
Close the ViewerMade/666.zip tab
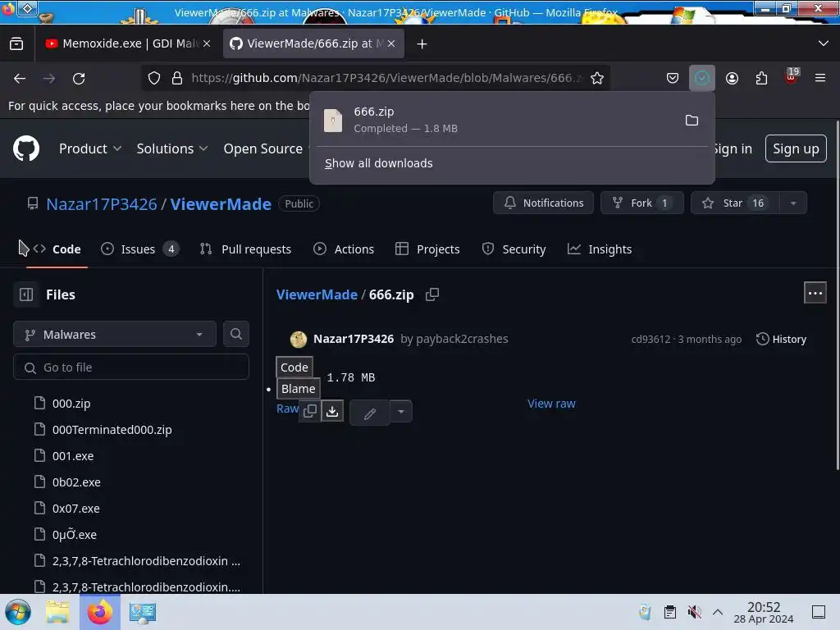pos(391,44)
